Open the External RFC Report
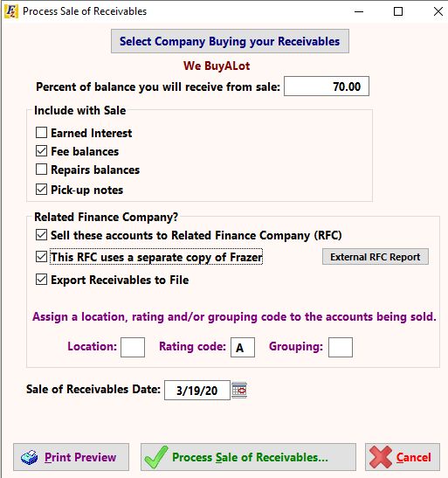 coord(376,257)
